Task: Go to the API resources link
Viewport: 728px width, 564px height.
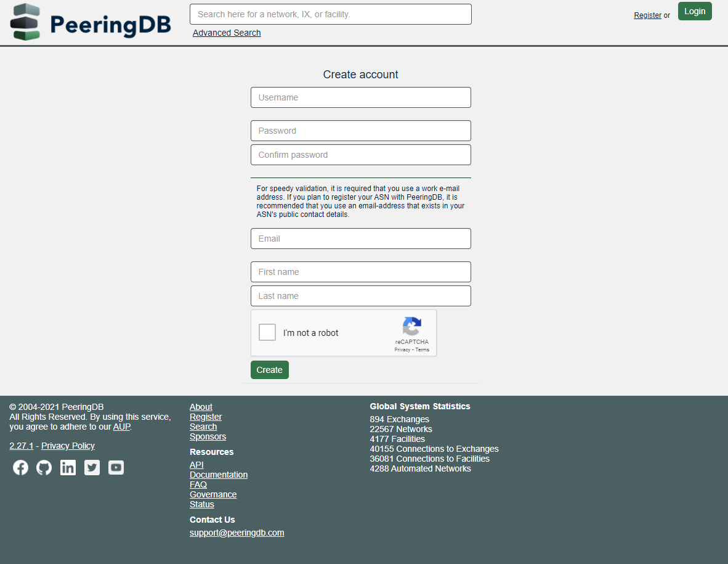Action: coord(196,465)
